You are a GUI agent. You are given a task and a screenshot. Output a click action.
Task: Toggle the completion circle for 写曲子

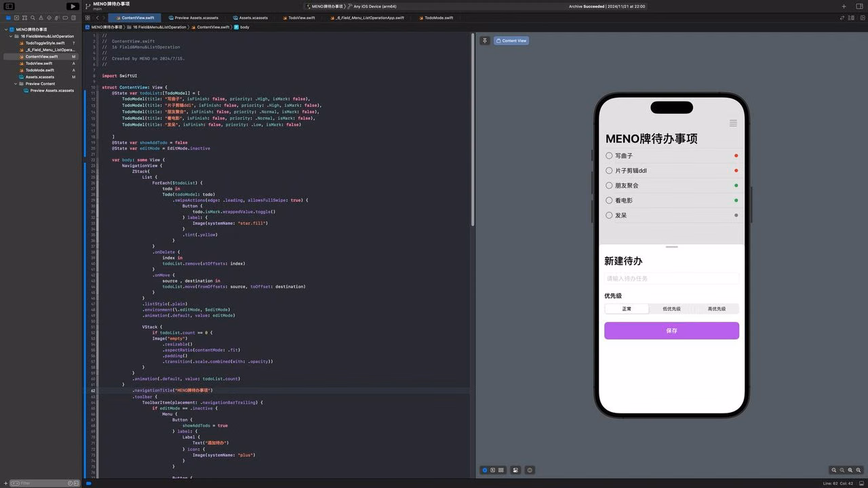609,156
